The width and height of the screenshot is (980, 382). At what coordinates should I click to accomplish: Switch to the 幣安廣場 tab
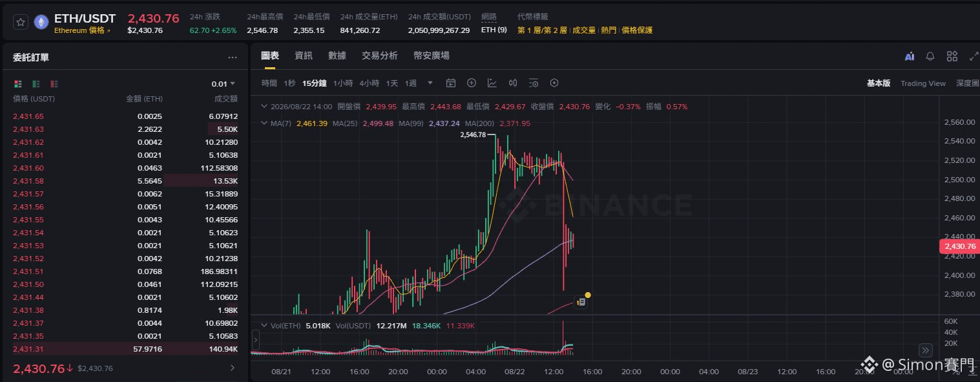(432, 56)
